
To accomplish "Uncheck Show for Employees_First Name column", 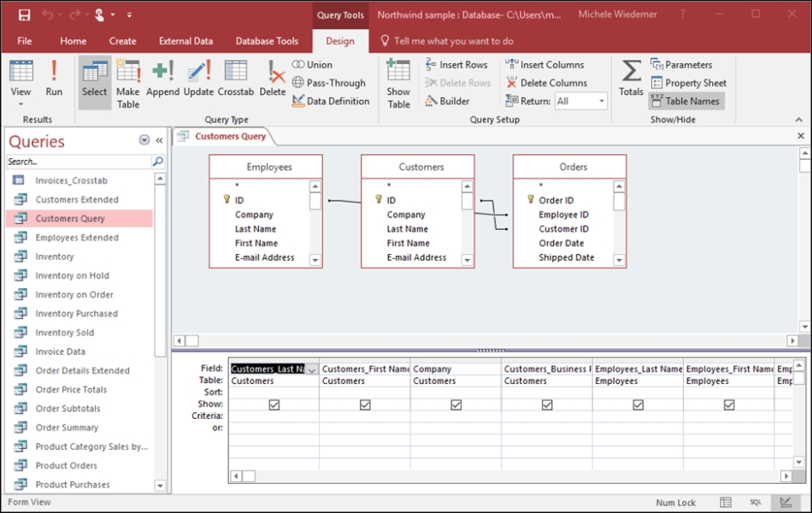I will click(729, 404).
